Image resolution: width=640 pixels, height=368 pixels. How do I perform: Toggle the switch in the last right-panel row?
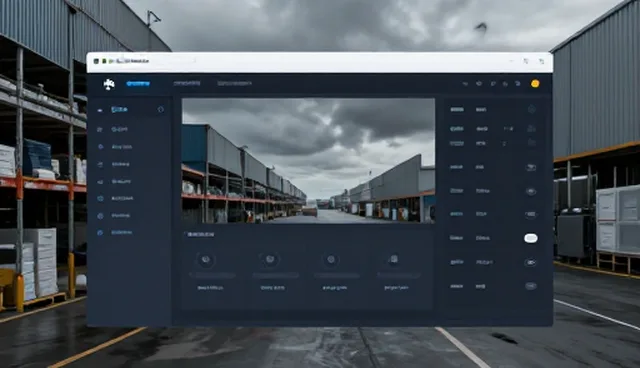(531, 286)
